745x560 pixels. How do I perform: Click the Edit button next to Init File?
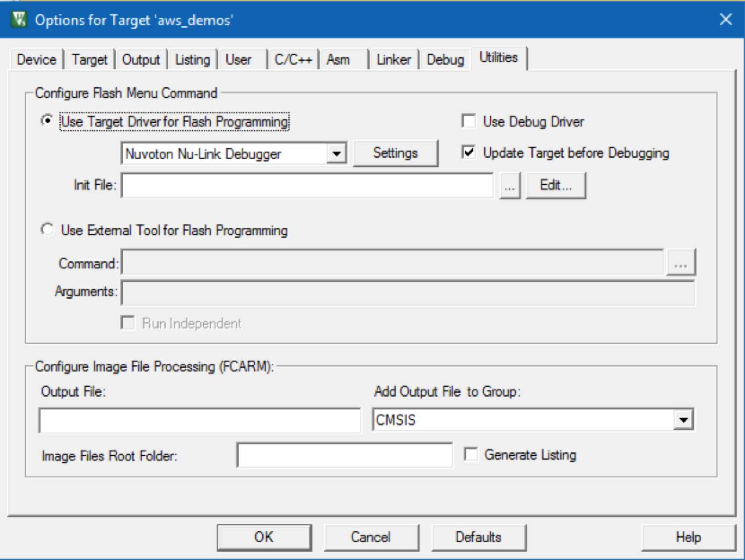click(x=555, y=185)
